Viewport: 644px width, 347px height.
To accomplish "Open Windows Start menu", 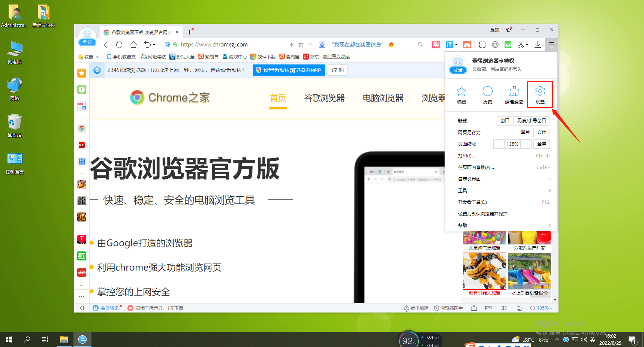I will [x=9, y=340].
